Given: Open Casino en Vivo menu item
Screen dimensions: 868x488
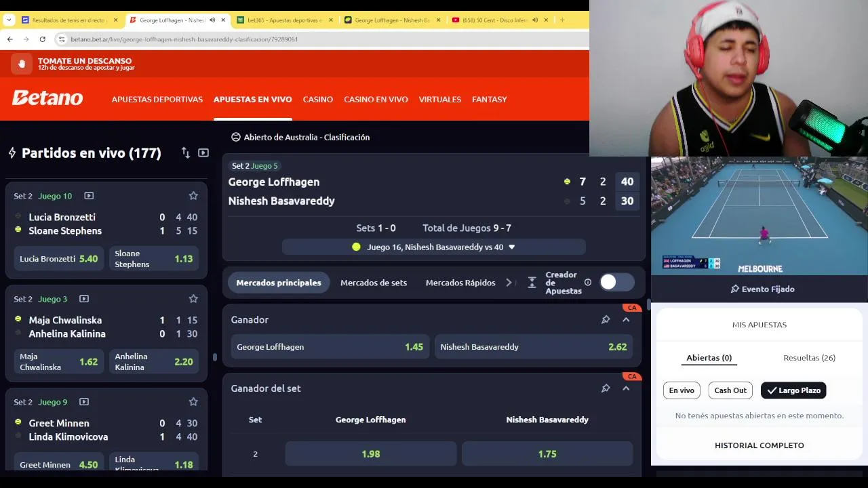Looking at the screenshot, I should click(376, 100).
